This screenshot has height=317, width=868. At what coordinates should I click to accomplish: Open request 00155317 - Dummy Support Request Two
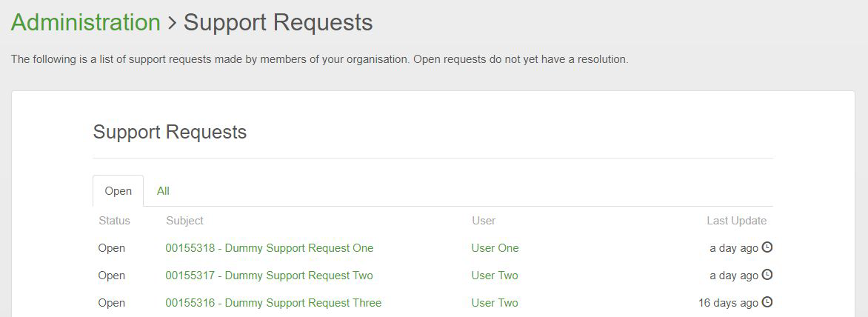click(269, 276)
